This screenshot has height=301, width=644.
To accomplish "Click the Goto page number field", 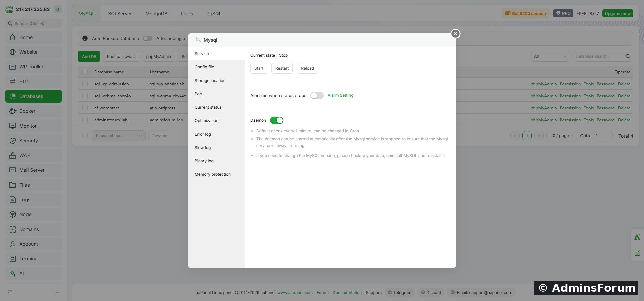I will [x=603, y=136].
